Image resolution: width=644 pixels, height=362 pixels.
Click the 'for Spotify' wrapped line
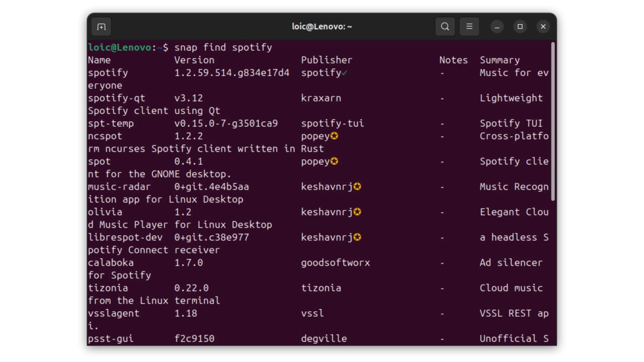point(119,275)
